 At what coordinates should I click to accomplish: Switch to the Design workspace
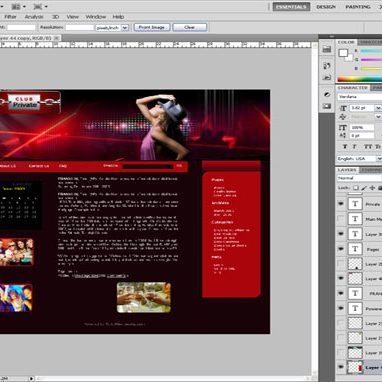[326, 7]
